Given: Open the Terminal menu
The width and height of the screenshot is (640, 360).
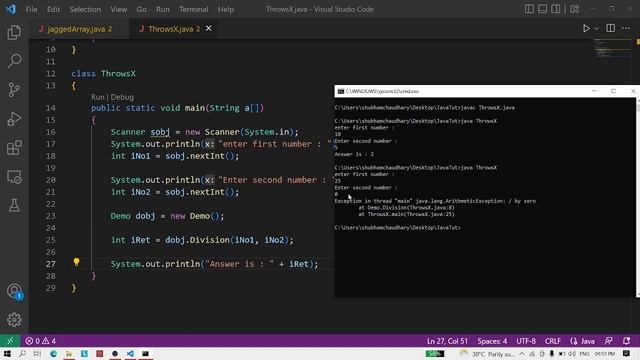Looking at the screenshot, I should point(193,9).
